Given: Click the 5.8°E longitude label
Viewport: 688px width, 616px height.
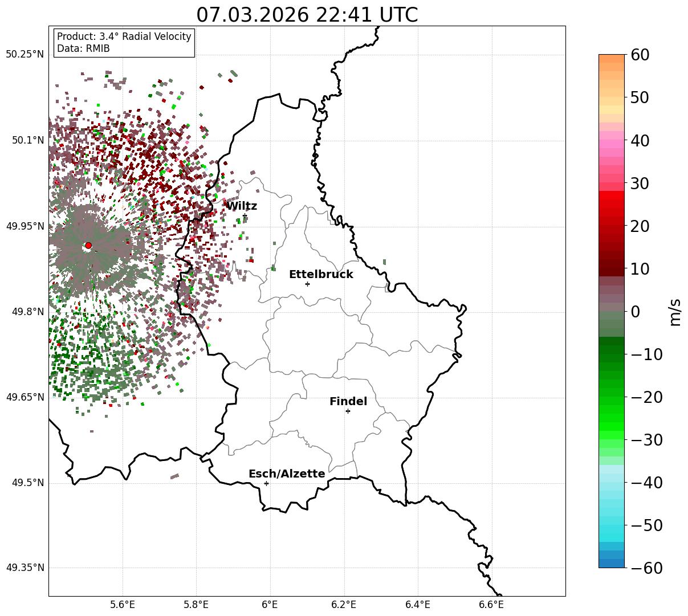Looking at the screenshot, I should (x=197, y=605).
